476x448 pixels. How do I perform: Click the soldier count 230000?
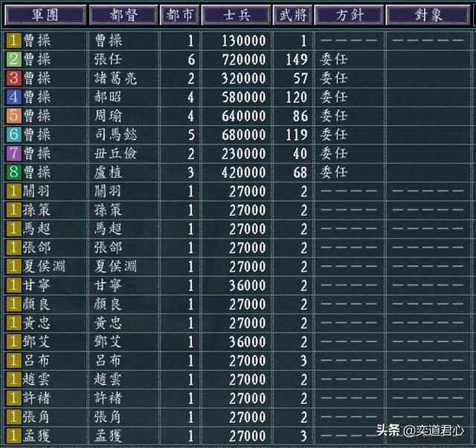(x=243, y=154)
